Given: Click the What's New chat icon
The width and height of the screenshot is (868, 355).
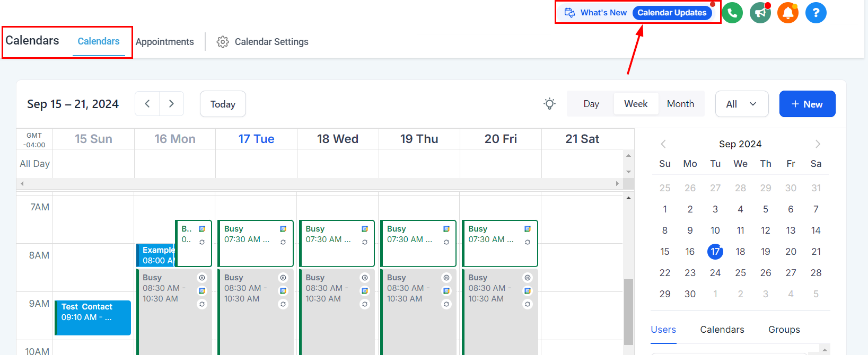Looking at the screenshot, I should click(569, 13).
